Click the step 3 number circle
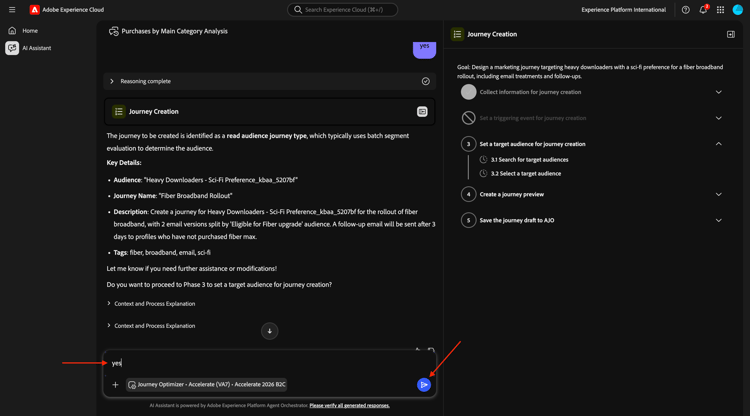The image size is (750, 416). (x=468, y=144)
